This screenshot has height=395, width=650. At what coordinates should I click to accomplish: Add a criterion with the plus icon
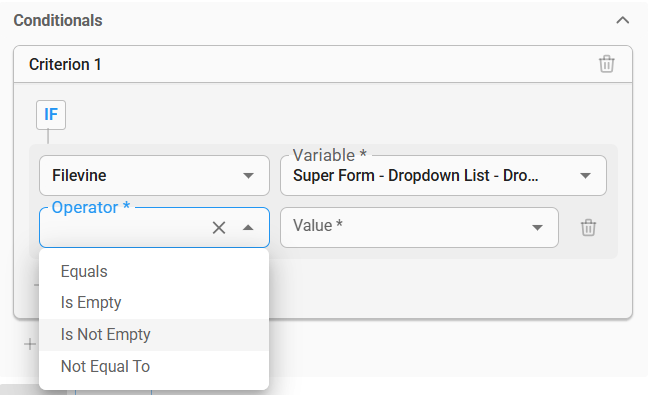[30, 344]
